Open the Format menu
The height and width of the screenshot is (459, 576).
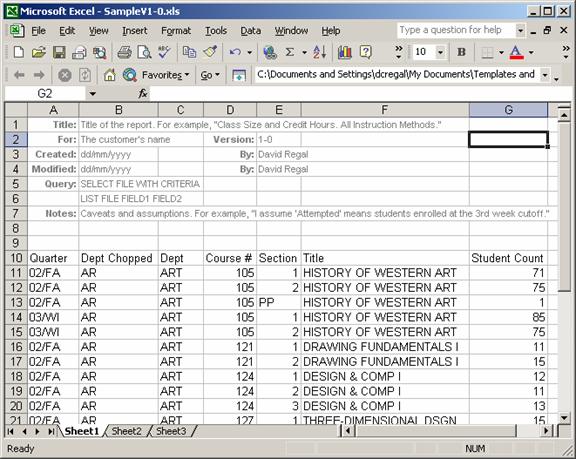pos(176,30)
